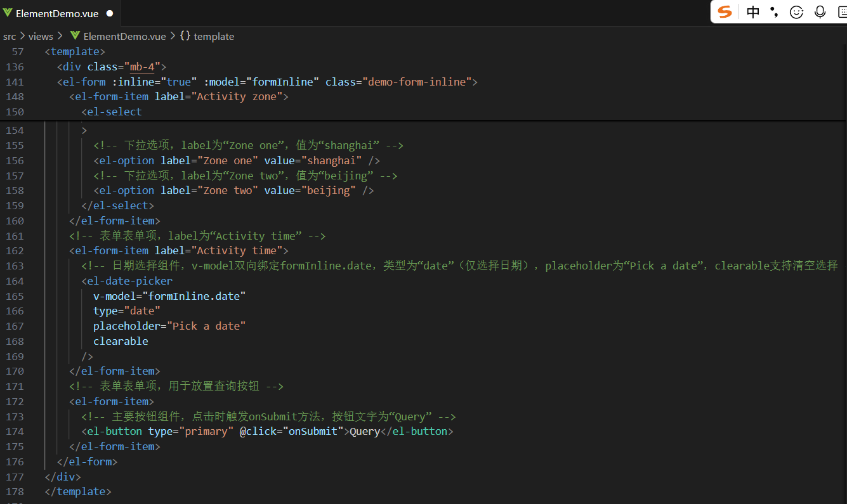Click the "beijing" value on line 158
This screenshot has height=504, width=847.
pos(329,190)
